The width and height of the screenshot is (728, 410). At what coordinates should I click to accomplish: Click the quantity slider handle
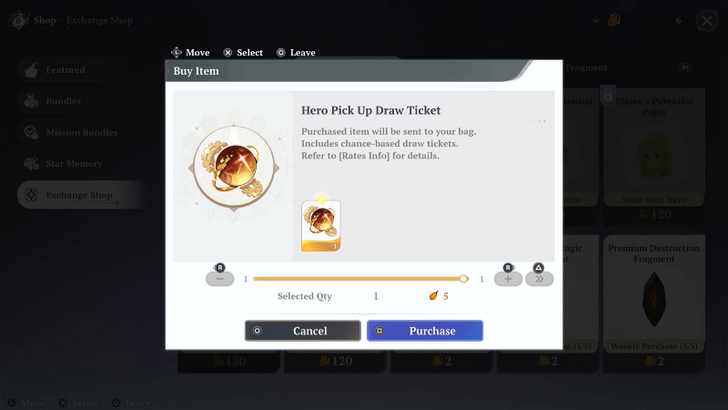[x=463, y=279]
